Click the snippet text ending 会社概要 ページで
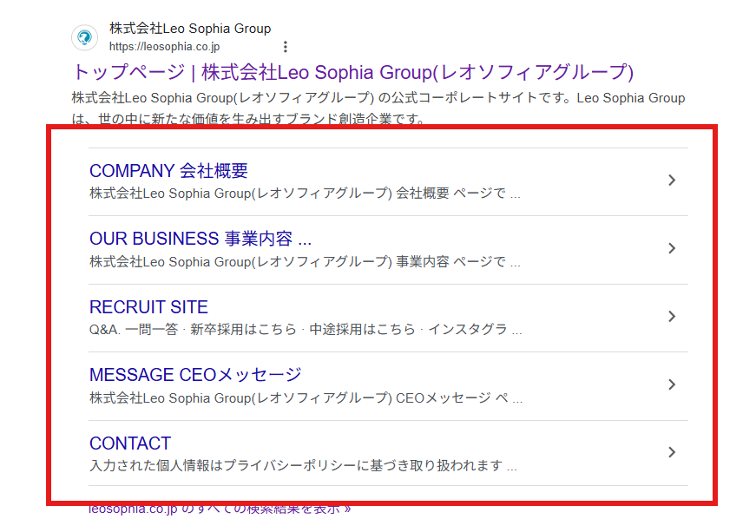The width and height of the screenshot is (756, 532). point(306,194)
